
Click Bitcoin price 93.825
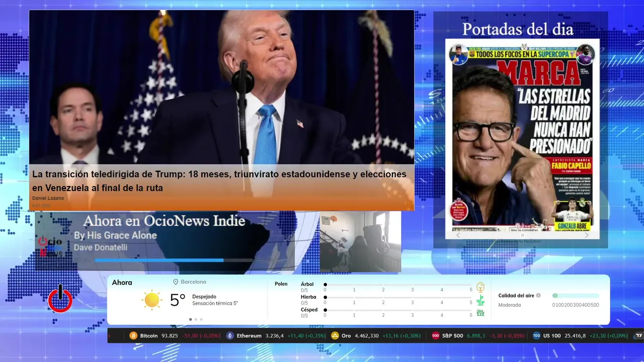click(x=170, y=336)
